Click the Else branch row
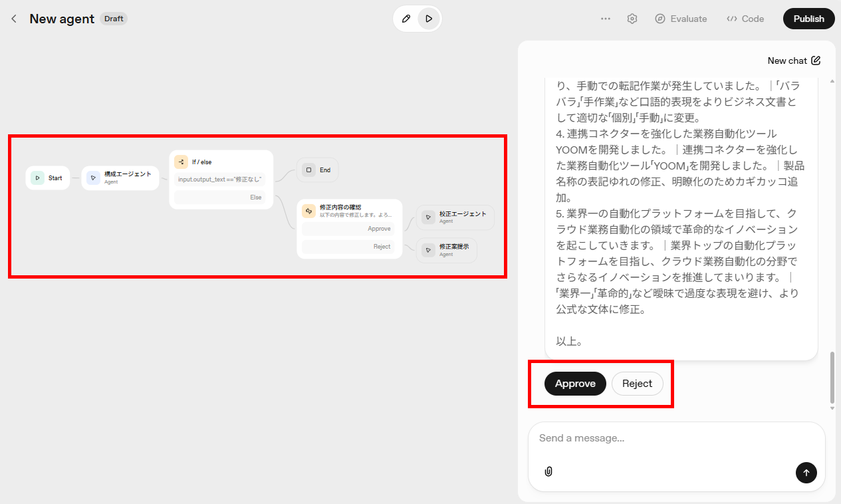The image size is (841, 504). click(219, 197)
